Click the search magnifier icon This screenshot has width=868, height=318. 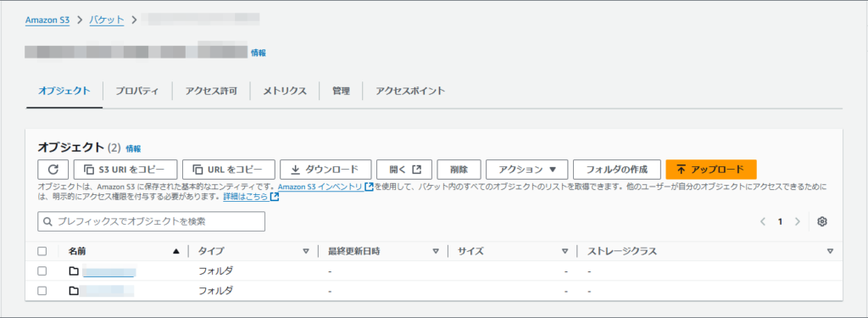pyautogui.click(x=47, y=221)
